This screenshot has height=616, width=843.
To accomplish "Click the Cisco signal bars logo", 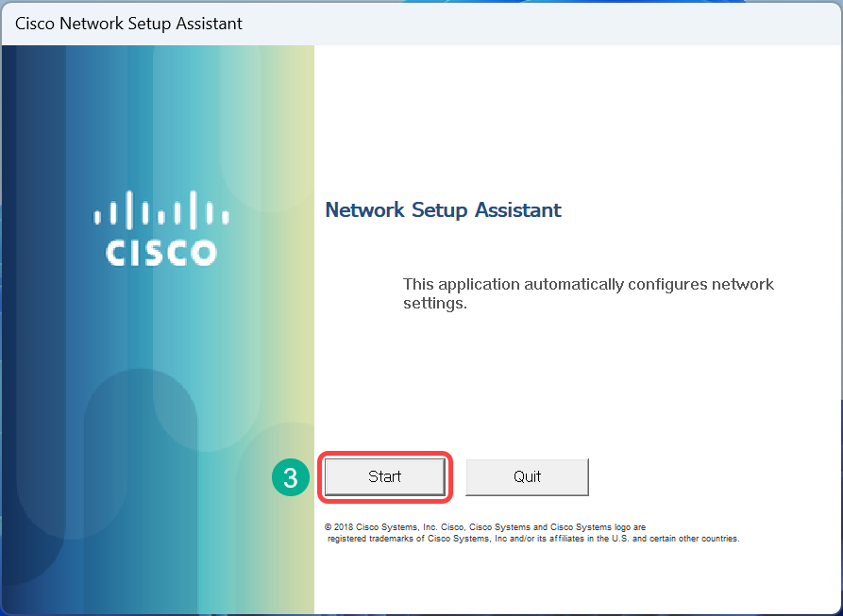I will pos(161,209).
